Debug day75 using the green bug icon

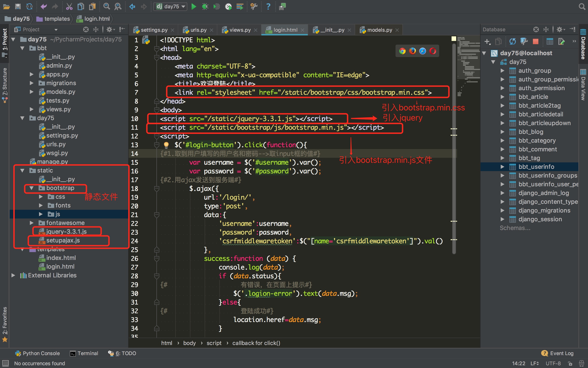[x=205, y=6]
